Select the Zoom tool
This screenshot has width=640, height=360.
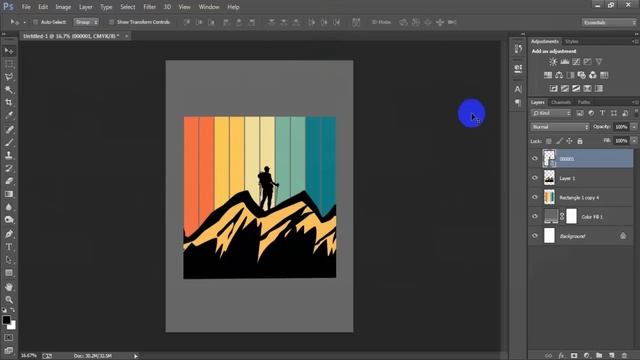click(9, 300)
